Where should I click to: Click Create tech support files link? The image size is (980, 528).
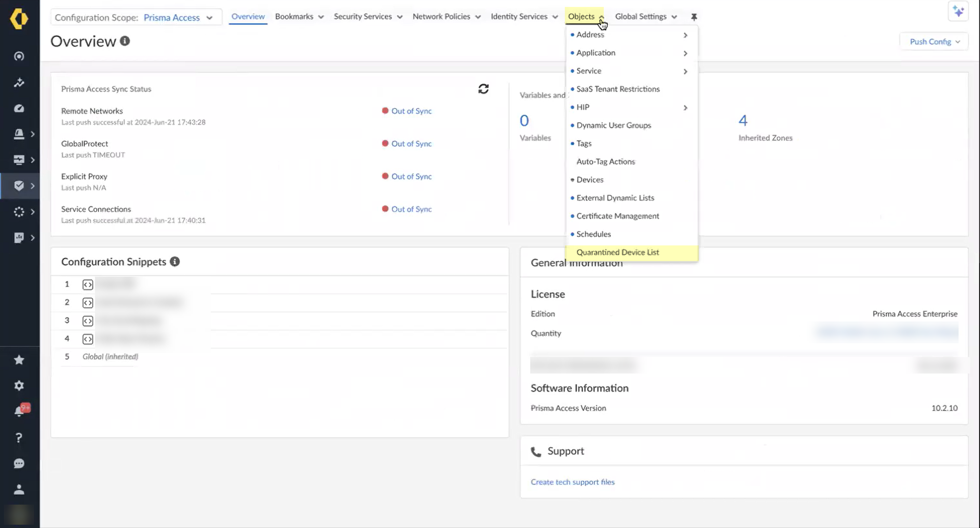coord(572,482)
